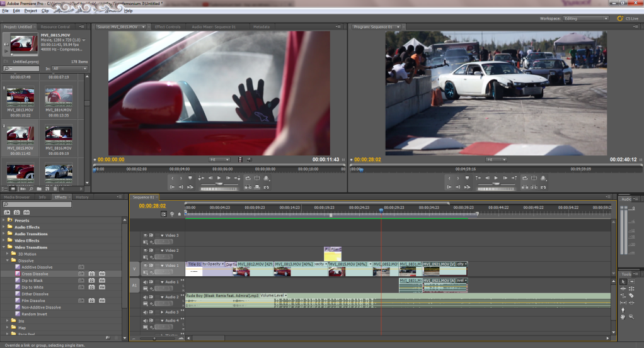The width and height of the screenshot is (644, 348).
Task: Open the File menu
Action: click(5, 11)
